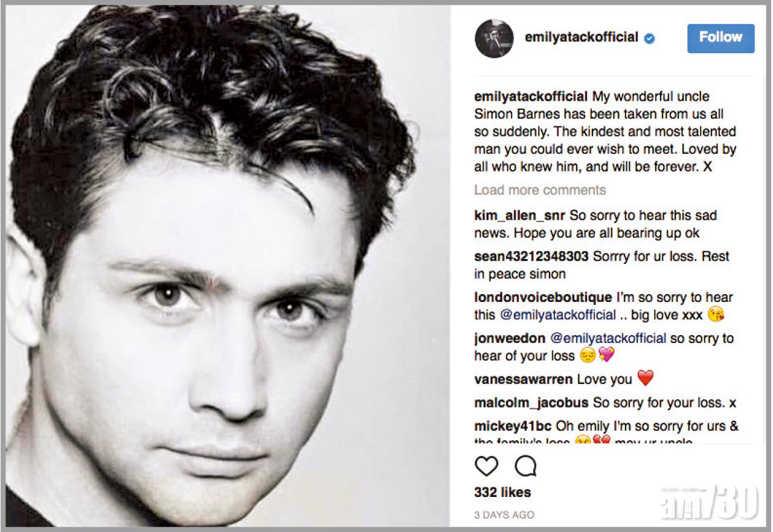Image resolution: width=773 pixels, height=532 pixels.
Task: Open londonvoiceboutique commenter profile
Action: [542, 297]
